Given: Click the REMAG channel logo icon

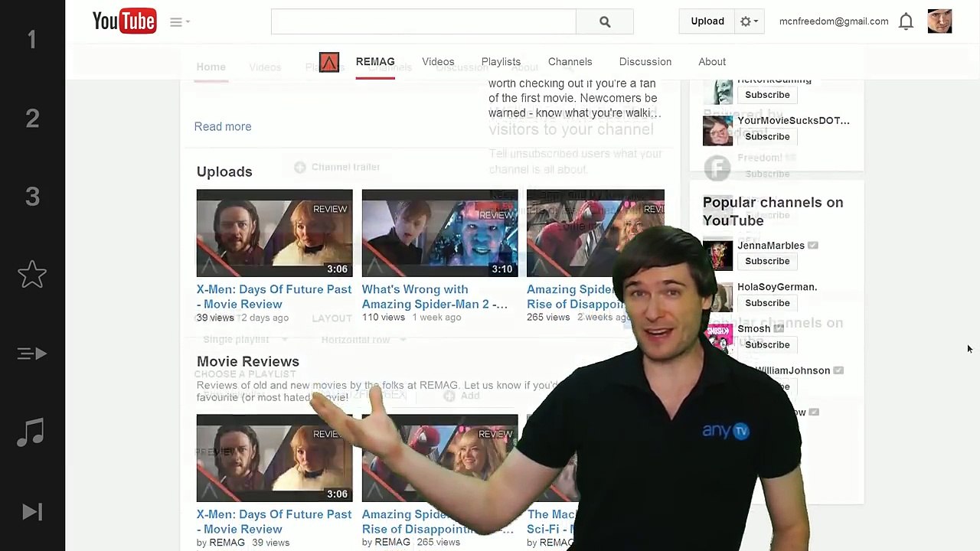Looking at the screenshot, I should point(329,62).
